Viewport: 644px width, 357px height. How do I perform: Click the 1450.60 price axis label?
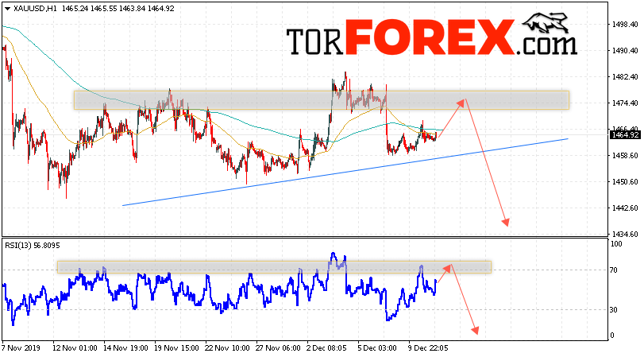[625, 182]
